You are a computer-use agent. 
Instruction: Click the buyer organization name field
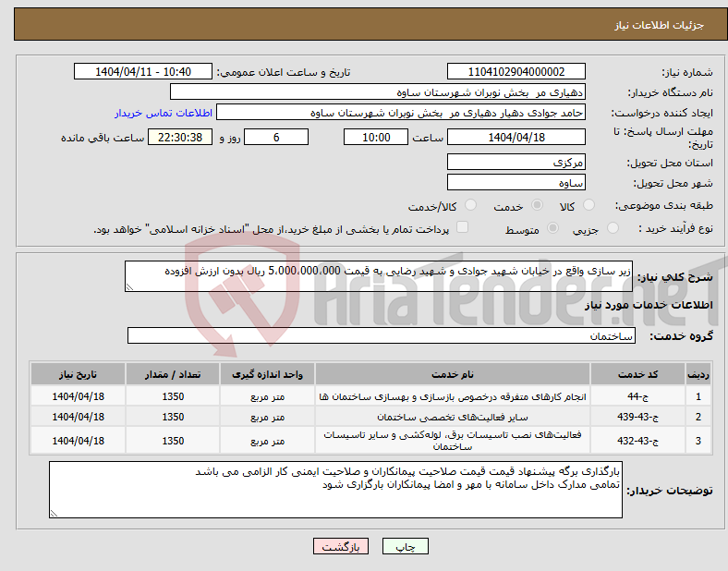pyautogui.click(x=378, y=91)
